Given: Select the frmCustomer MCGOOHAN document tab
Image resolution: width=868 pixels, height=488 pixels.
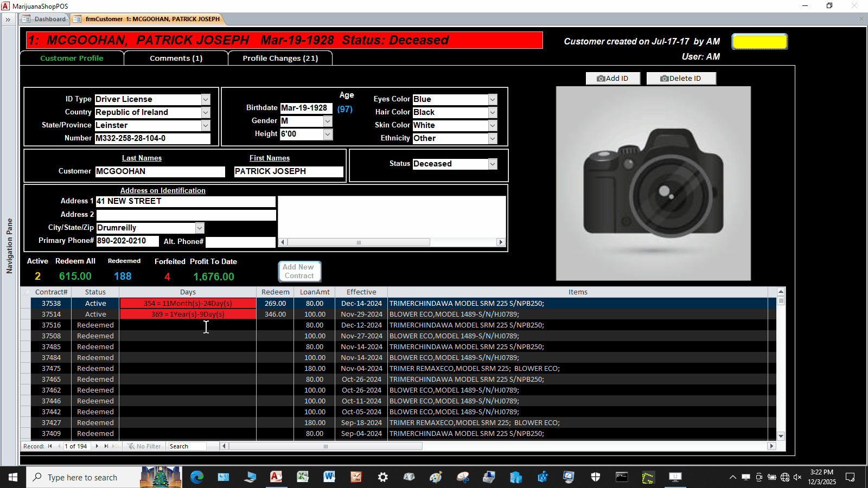Looking at the screenshot, I should (146, 19).
